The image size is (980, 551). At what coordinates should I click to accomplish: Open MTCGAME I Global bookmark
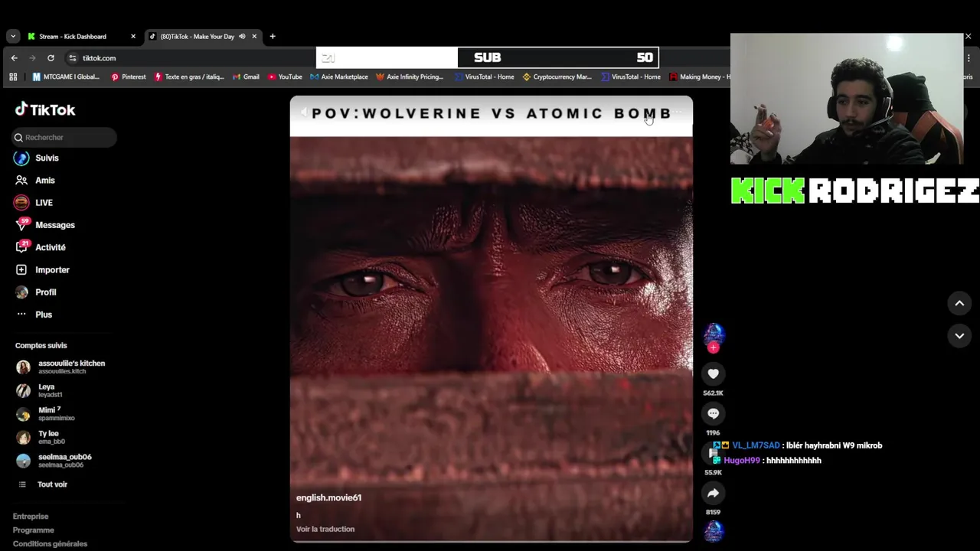tap(67, 77)
